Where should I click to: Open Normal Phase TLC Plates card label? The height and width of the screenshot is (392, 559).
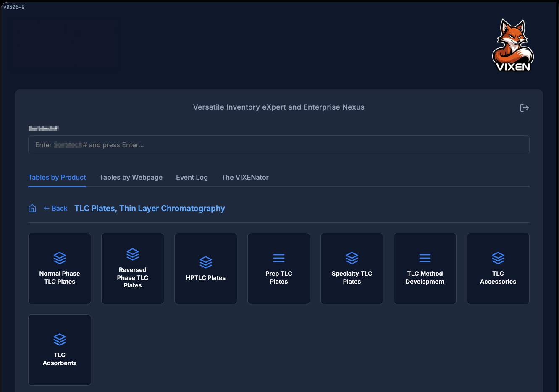[x=60, y=277]
